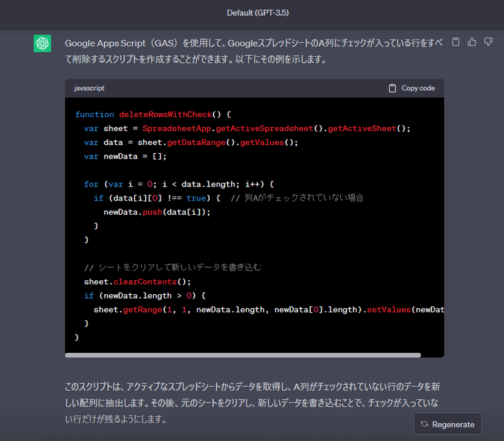Viewport: 504px width, 441px height.
Task: Click the setValues call in code
Action: (x=389, y=310)
